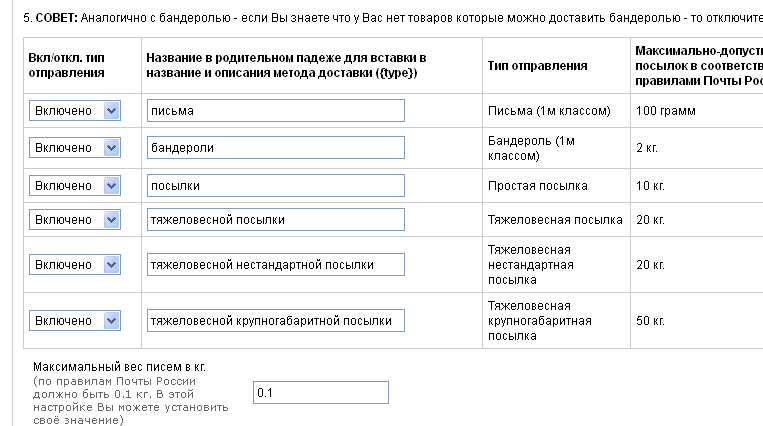Open the Включено dropdown in the бандероли row
This screenshot has width=763, height=426.
75,148
